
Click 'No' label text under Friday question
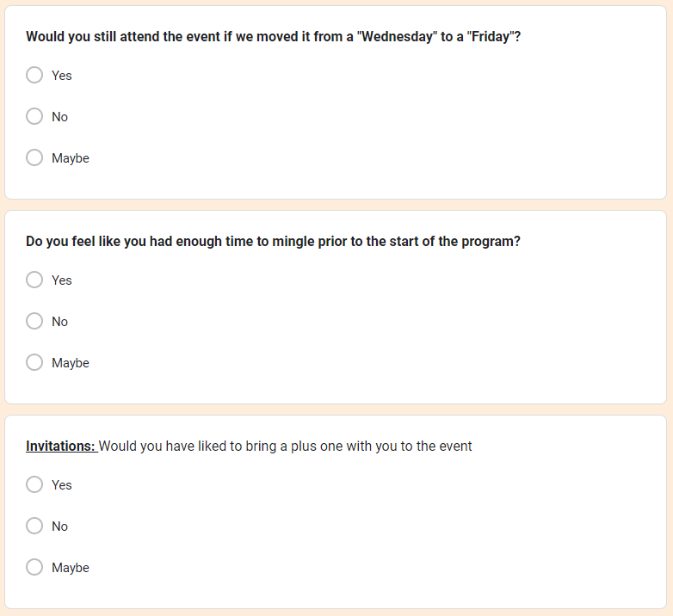tap(59, 117)
